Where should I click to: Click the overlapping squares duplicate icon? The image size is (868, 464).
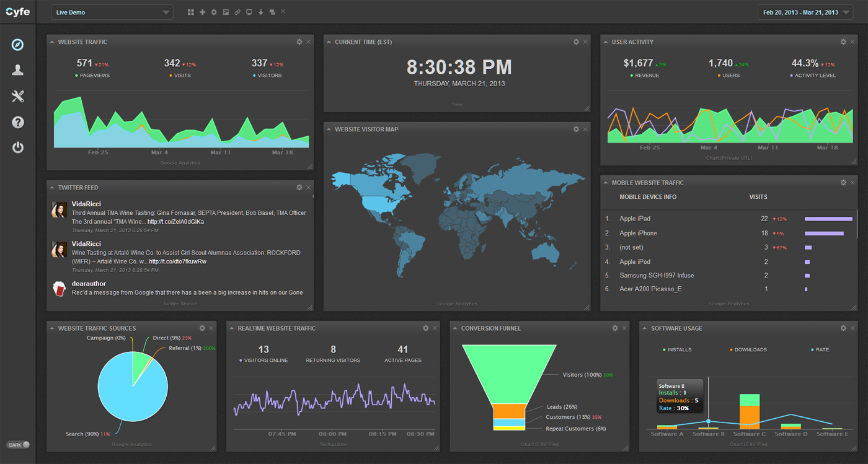click(x=272, y=12)
